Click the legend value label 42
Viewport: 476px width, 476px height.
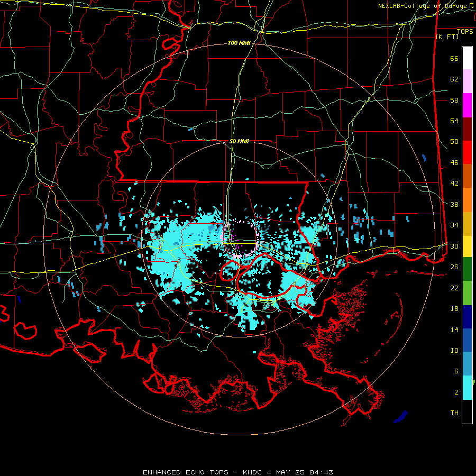pyautogui.click(x=454, y=184)
